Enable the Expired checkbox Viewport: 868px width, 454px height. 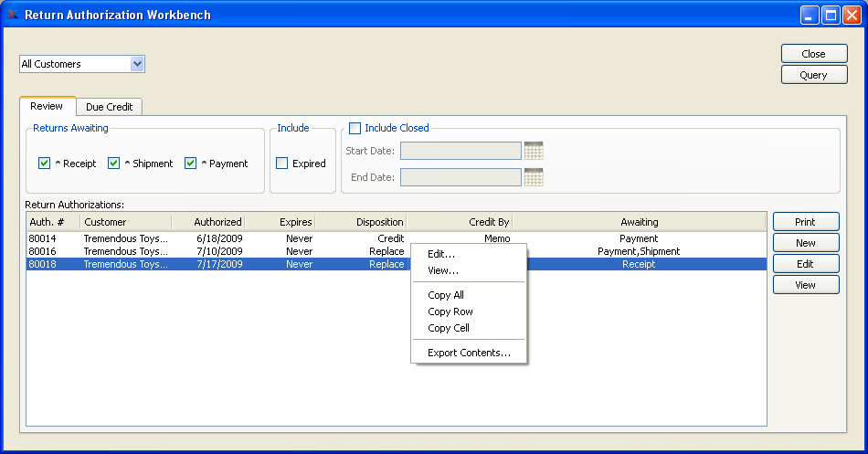tap(282, 164)
